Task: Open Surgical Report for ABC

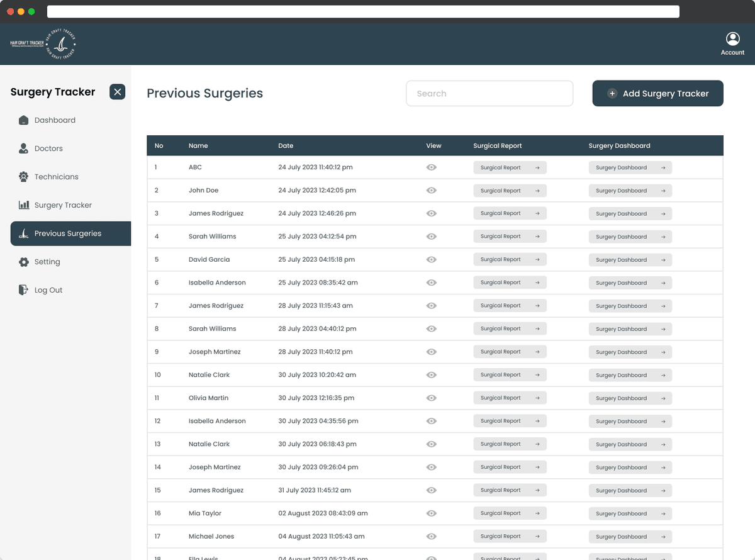Action: click(510, 168)
